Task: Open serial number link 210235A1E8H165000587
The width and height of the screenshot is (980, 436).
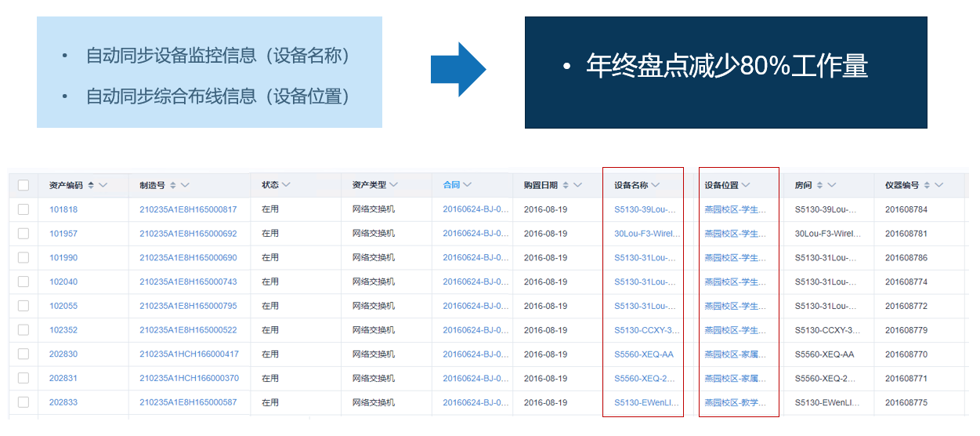Action: coord(188,402)
